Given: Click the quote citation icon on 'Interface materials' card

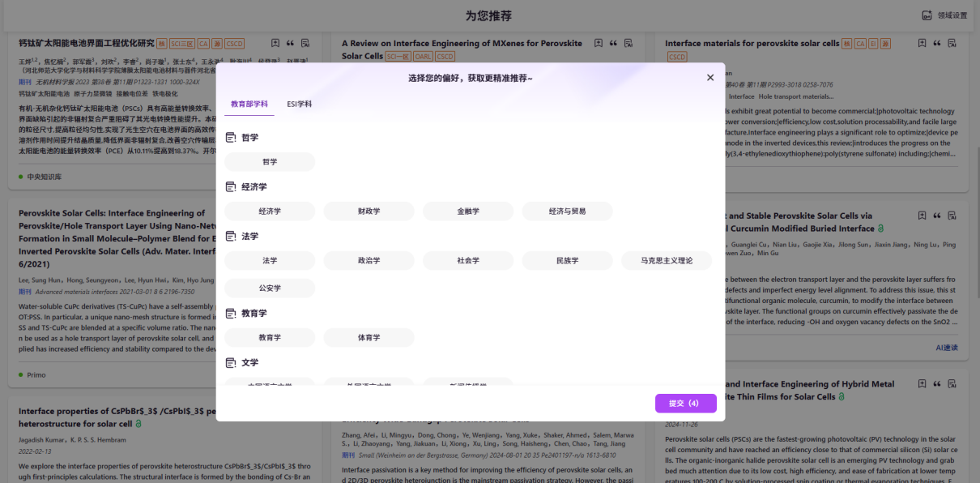Looking at the screenshot, I should pos(937,43).
